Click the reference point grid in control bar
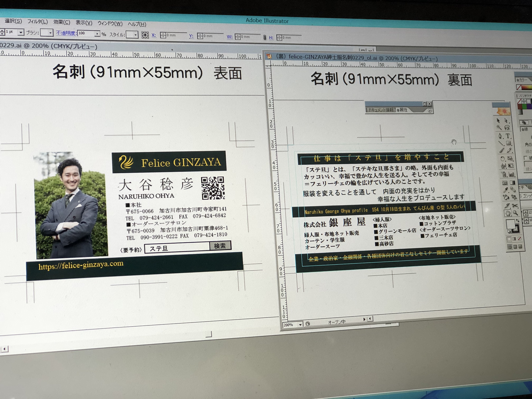This screenshot has width=532, height=399. [145, 35]
